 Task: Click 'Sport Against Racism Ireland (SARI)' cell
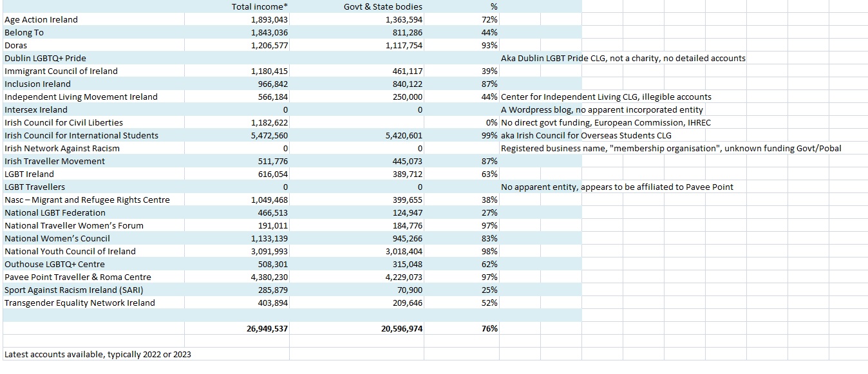pyautogui.click(x=93, y=290)
